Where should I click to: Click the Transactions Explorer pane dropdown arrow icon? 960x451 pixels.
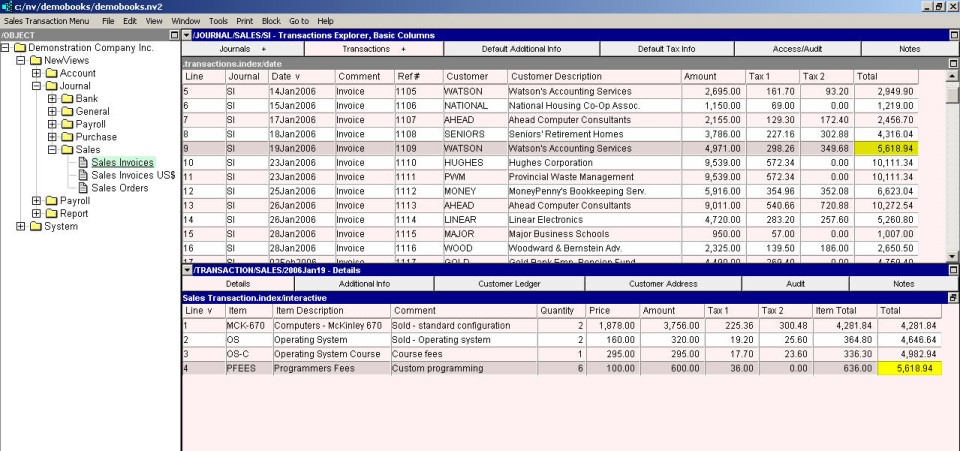click(x=187, y=35)
